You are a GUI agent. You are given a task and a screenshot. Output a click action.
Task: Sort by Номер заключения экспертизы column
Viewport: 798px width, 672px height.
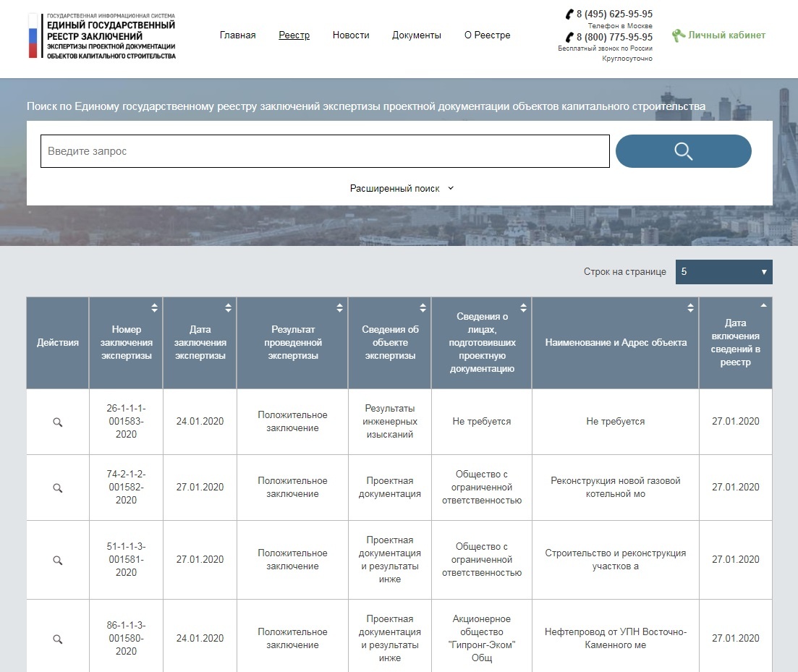[154, 307]
